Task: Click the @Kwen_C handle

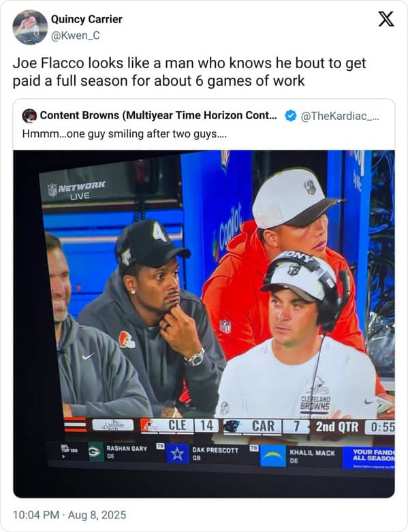Action: pyautogui.click(x=76, y=35)
